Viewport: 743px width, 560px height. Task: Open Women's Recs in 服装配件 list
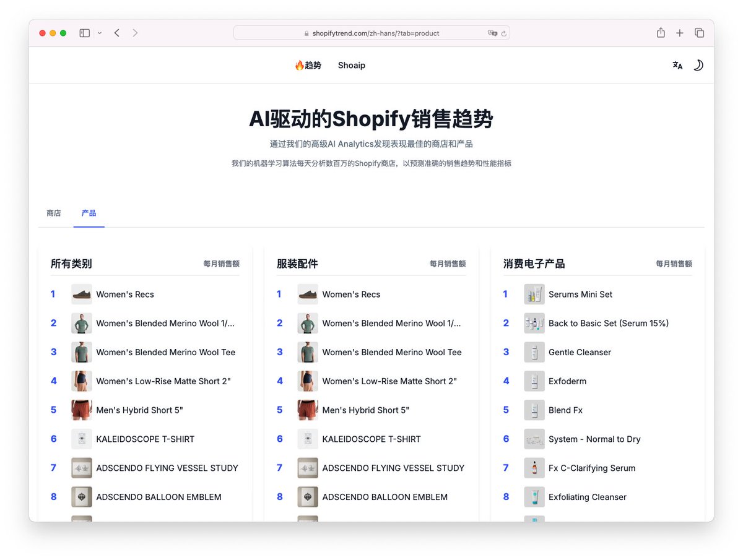[x=351, y=295]
